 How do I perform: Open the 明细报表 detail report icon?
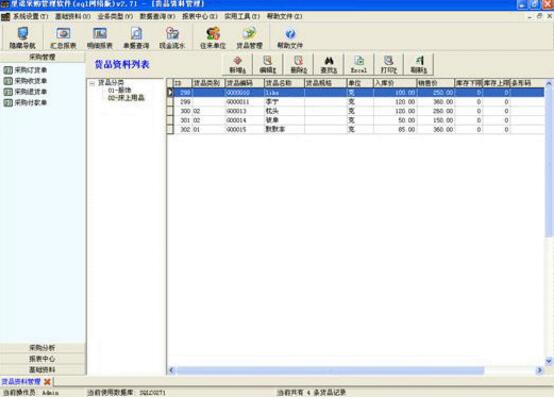click(100, 37)
